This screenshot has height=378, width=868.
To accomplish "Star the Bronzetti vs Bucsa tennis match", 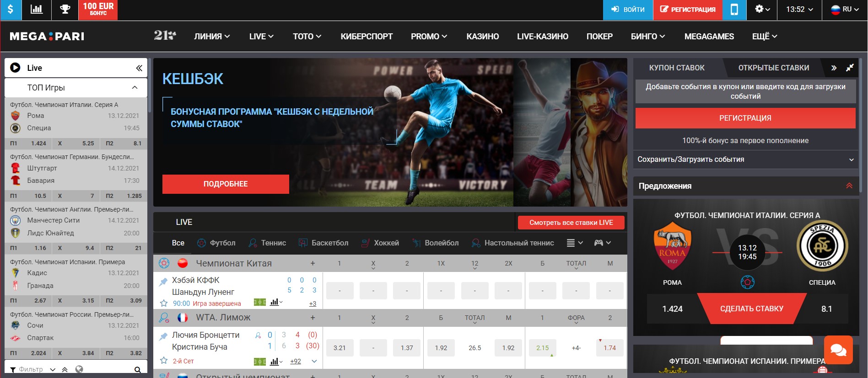I will [163, 361].
